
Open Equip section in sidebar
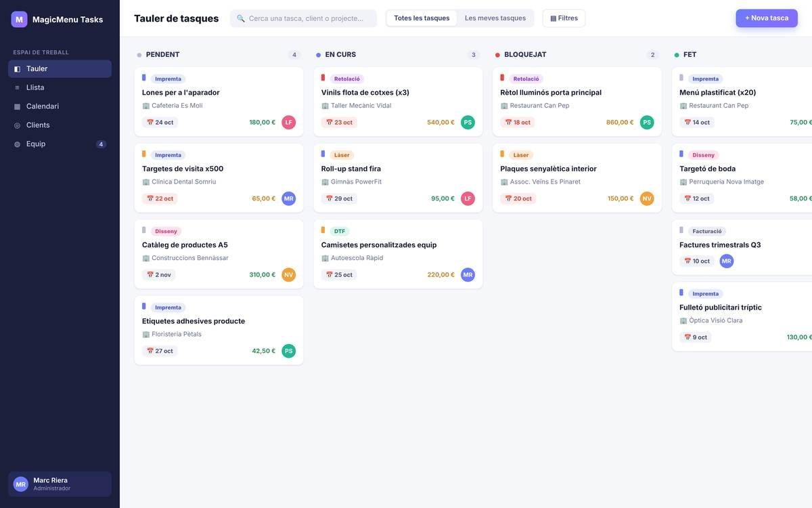(60, 144)
